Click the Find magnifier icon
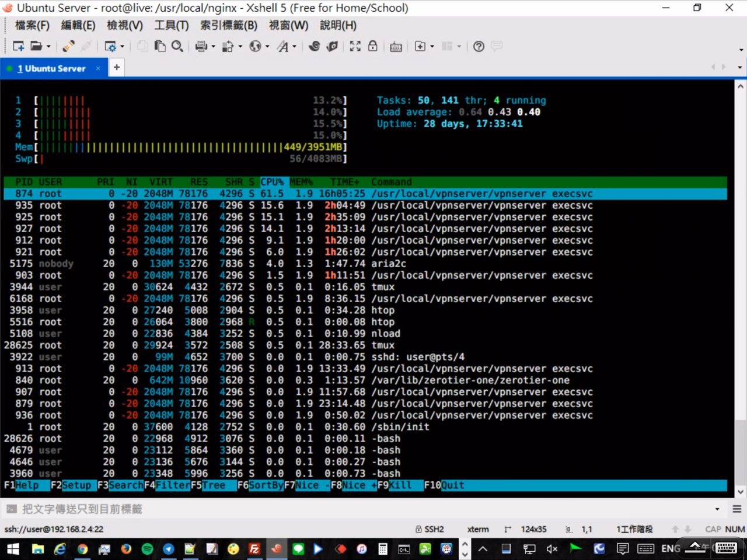Image resolution: width=747 pixels, height=560 pixels. tap(177, 46)
